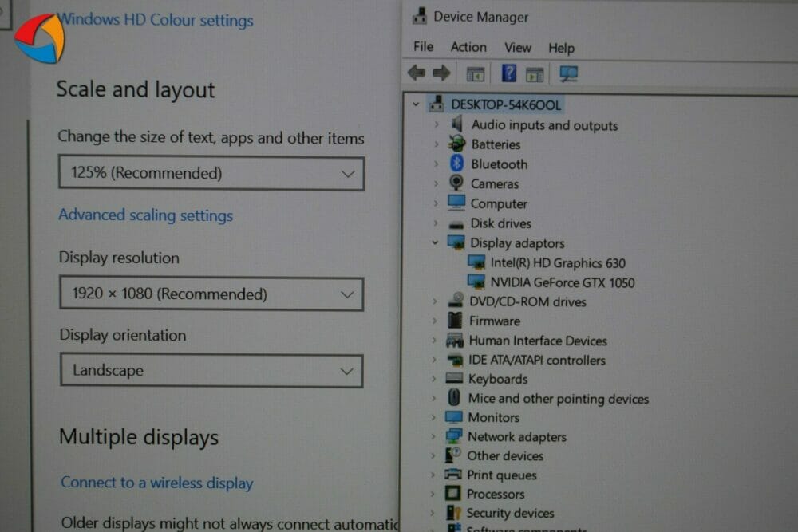Click the Processors icon
Image resolution: width=798 pixels, height=532 pixels.
pos(452,493)
